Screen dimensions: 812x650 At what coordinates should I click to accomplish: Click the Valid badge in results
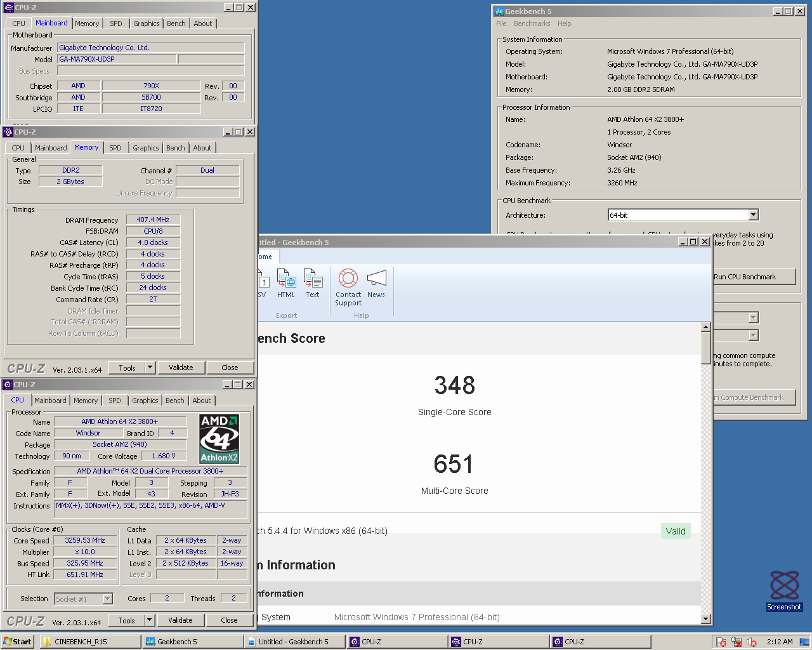tap(676, 531)
